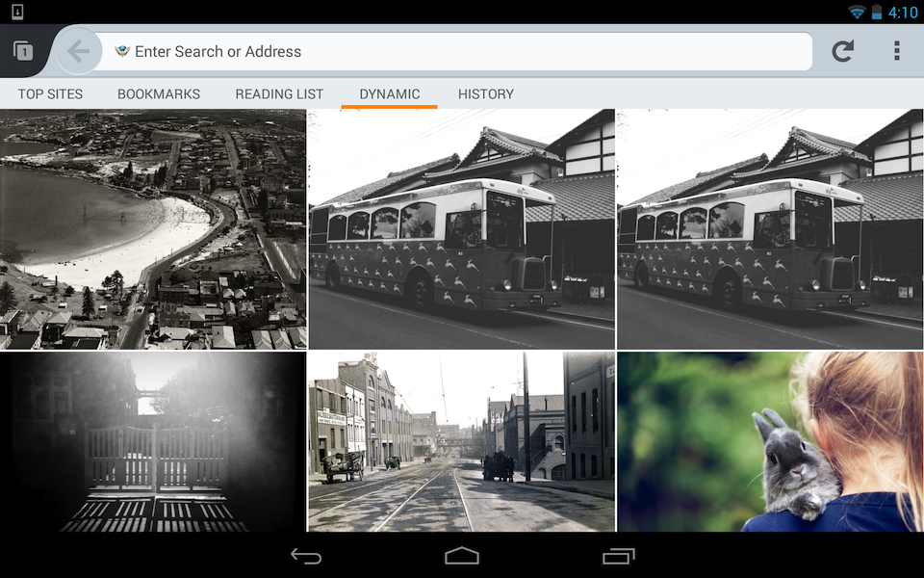924x578 pixels.
Task: Tap the Wi-Fi status icon
Action: click(x=857, y=12)
